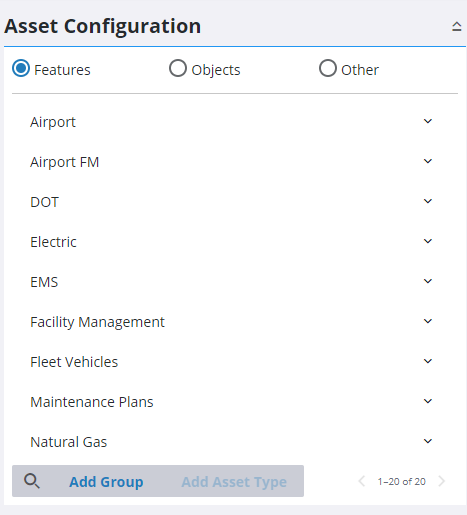The height and width of the screenshot is (515, 467).
Task: Open search with the magnifier icon
Action: click(32, 481)
